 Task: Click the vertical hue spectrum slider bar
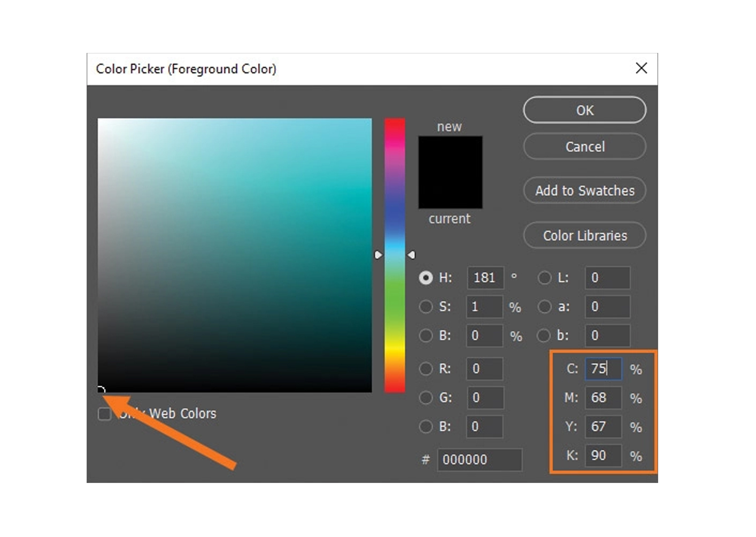click(x=395, y=256)
